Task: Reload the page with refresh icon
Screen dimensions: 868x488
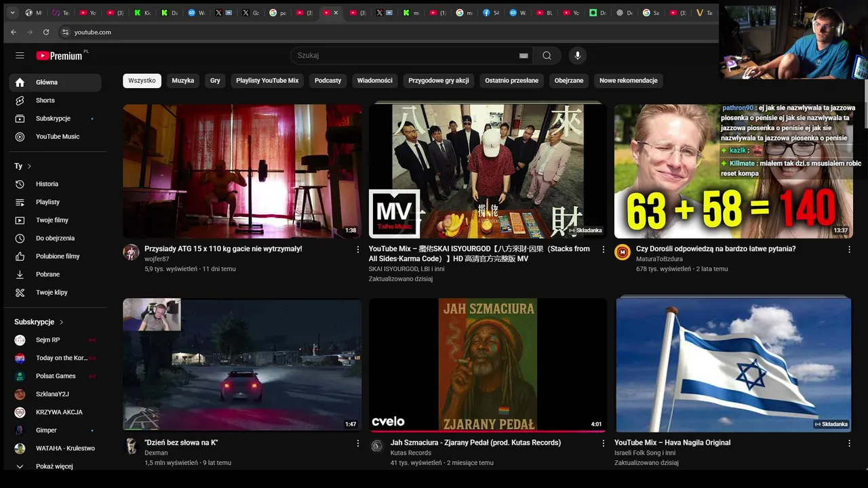Action: click(46, 32)
